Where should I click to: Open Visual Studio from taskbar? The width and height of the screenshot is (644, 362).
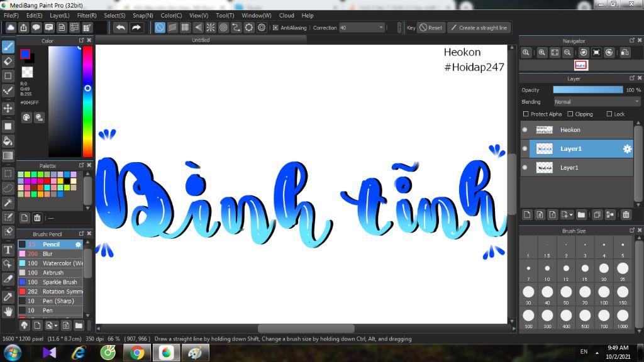[49, 353]
